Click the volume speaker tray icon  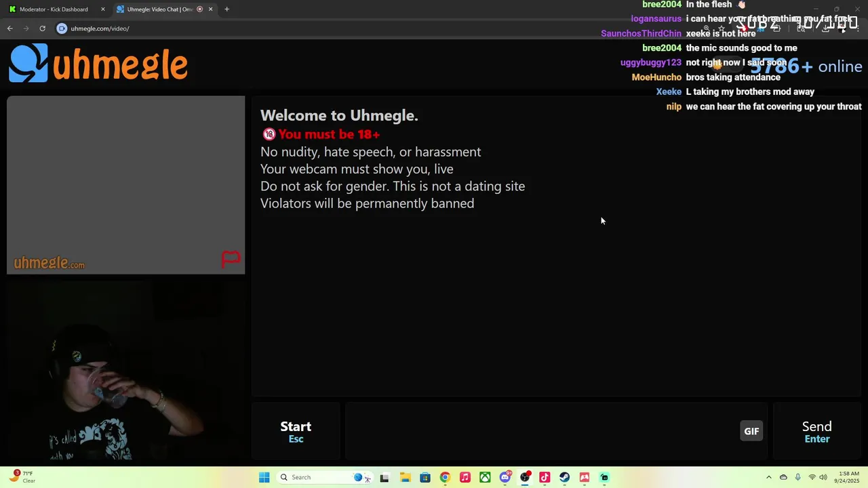click(x=823, y=477)
